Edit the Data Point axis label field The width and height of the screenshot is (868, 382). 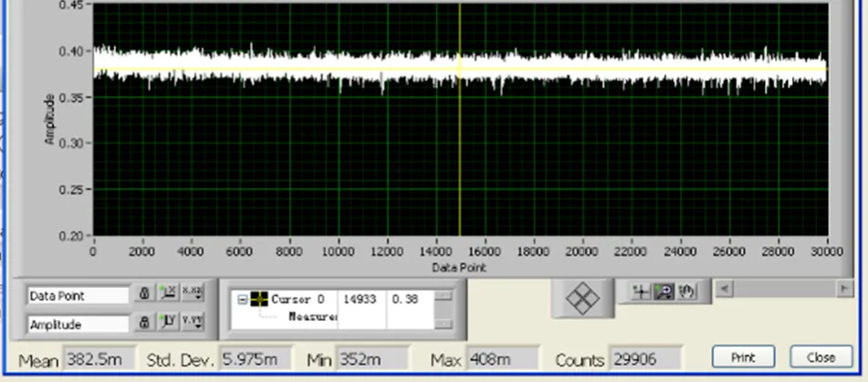pyautogui.click(x=78, y=295)
